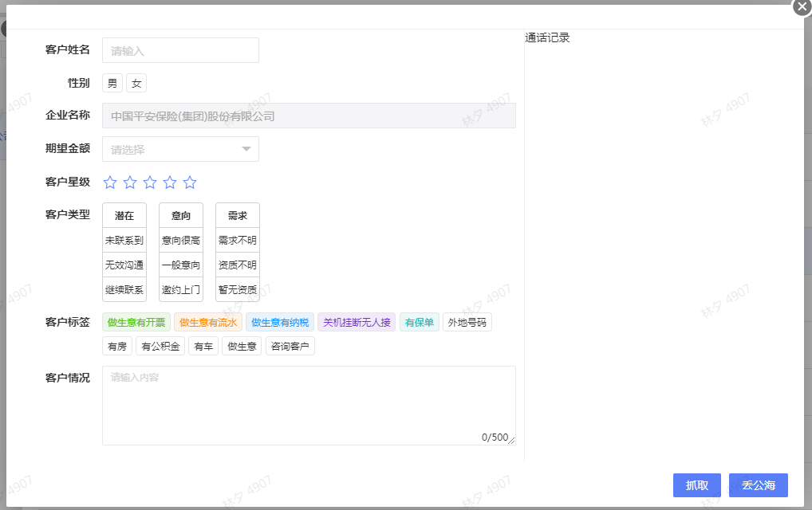The image size is (812, 510).
Task: Select the 需求不明 option
Action: pyautogui.click(x=238, y=240)
